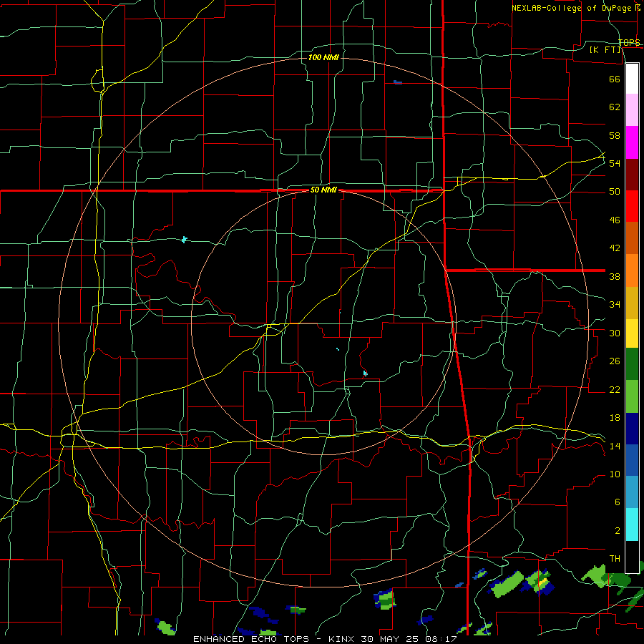Viewport: 644px width, 644px height.
Task: Click the "50 NMI" range ring label
Action: coord(323,190)
